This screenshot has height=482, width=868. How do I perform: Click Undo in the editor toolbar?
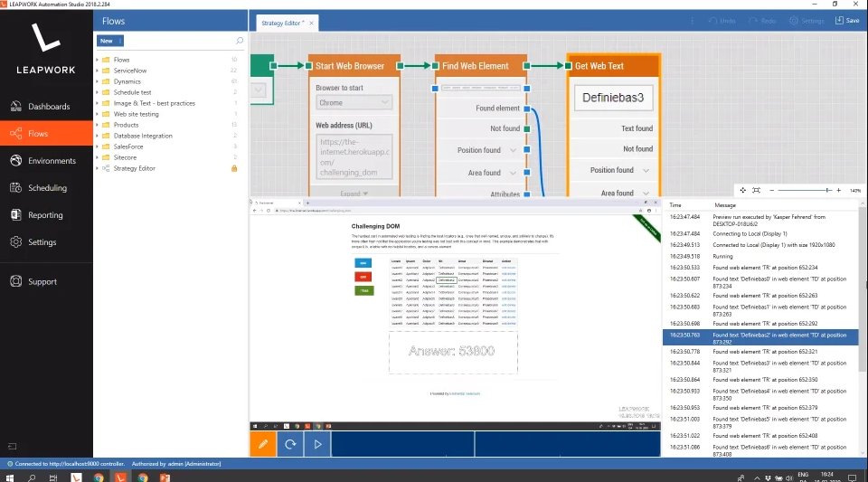click(x=722, y=21)
